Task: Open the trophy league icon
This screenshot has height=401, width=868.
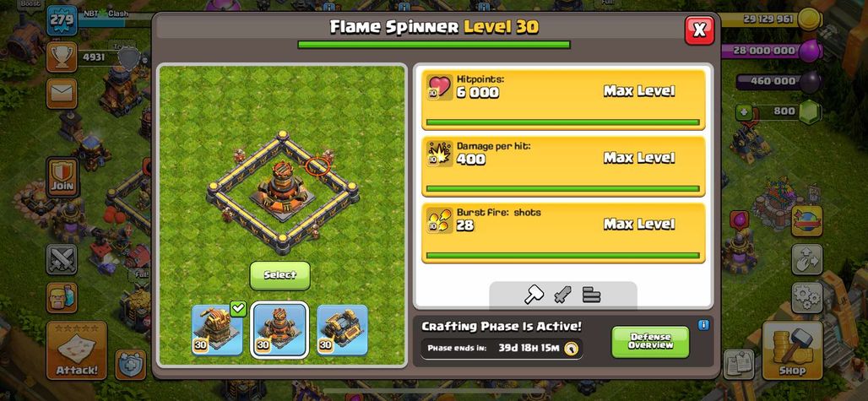Action: pyautogui.click(x=62, y=57)
